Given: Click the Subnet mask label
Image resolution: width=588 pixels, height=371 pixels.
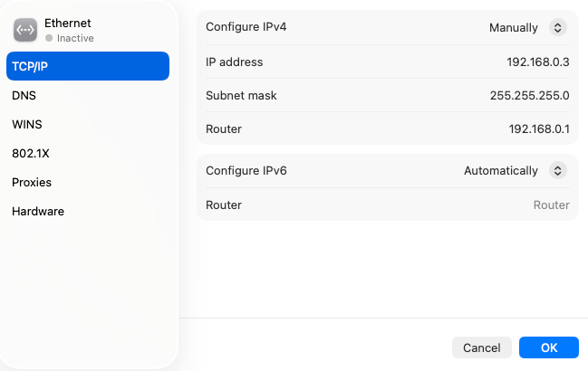Looking at the screenshot, I should 241,95.
